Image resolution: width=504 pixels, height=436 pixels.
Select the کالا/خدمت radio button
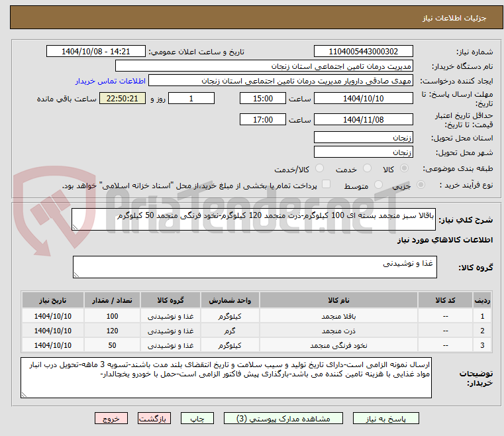point(319,168)
